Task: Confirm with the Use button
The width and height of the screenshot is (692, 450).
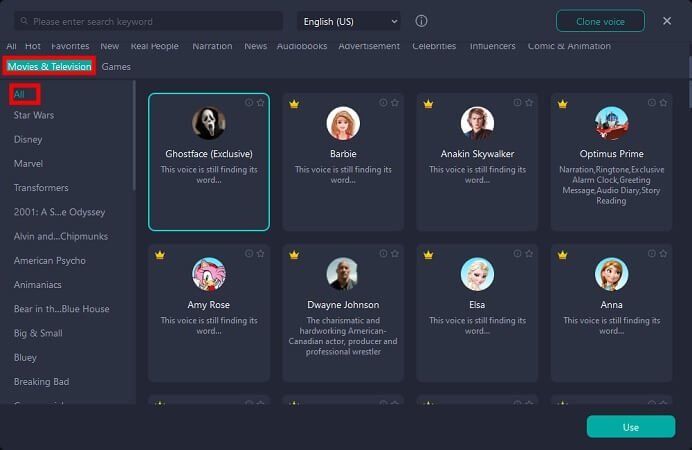Action: coord(631,427)
